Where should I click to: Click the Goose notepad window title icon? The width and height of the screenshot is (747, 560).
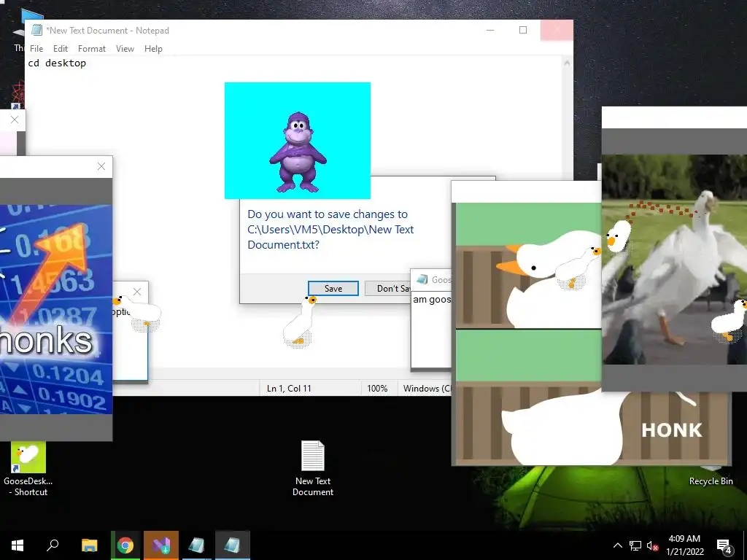tap(422, 279)
